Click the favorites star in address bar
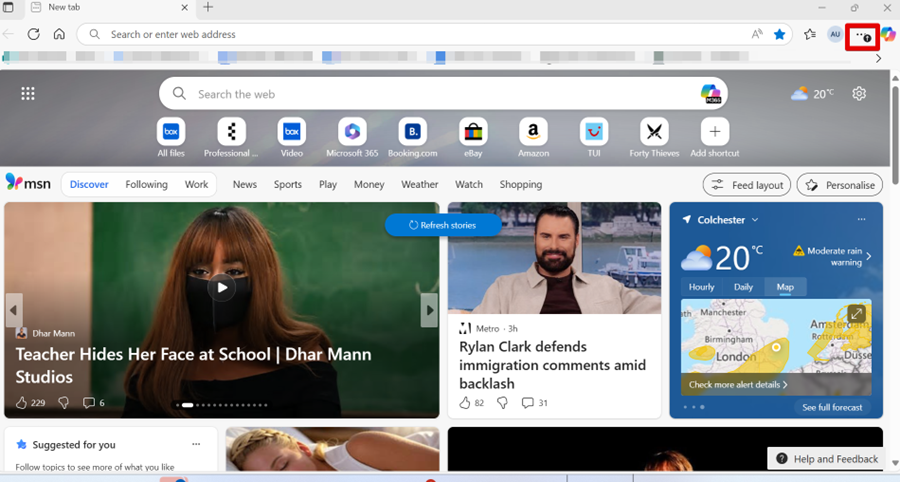Image resolution: width=900 pixels, height=482 pixels. tap(779, 34)
